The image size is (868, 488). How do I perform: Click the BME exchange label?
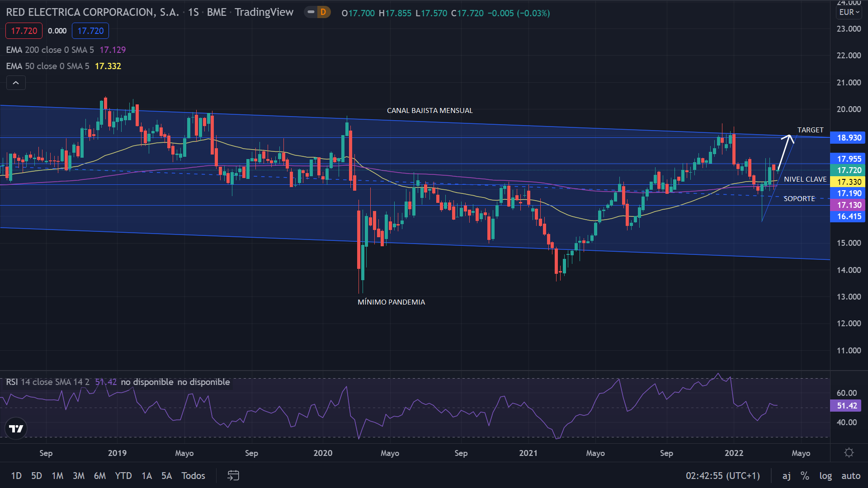[217, 12]
